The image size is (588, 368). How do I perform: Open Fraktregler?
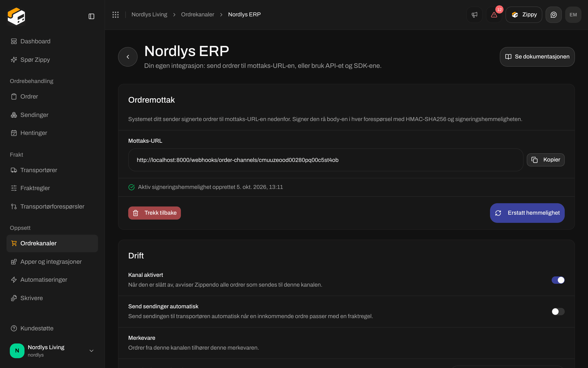(x=52, y=188)
